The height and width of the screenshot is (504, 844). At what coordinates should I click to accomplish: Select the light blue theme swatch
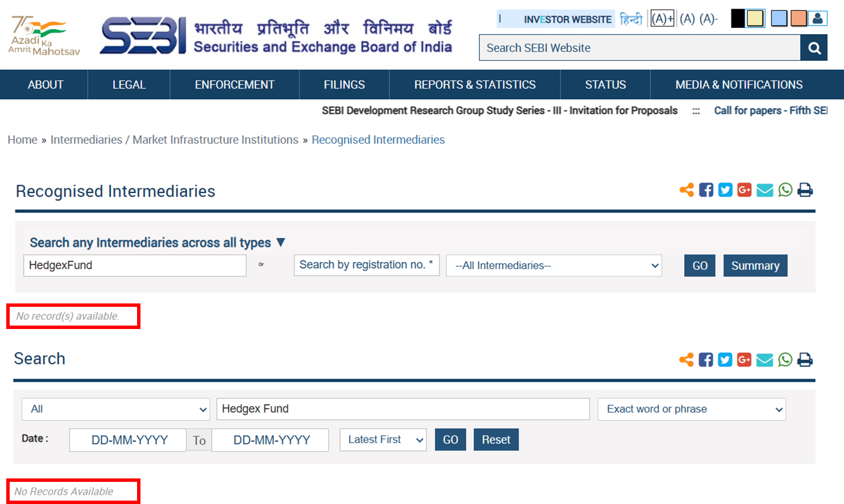(x=779, y=18)
